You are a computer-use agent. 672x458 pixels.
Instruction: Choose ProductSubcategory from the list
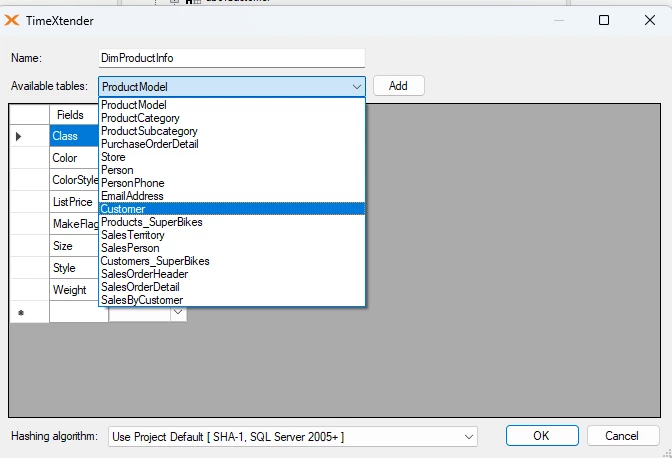231,131
